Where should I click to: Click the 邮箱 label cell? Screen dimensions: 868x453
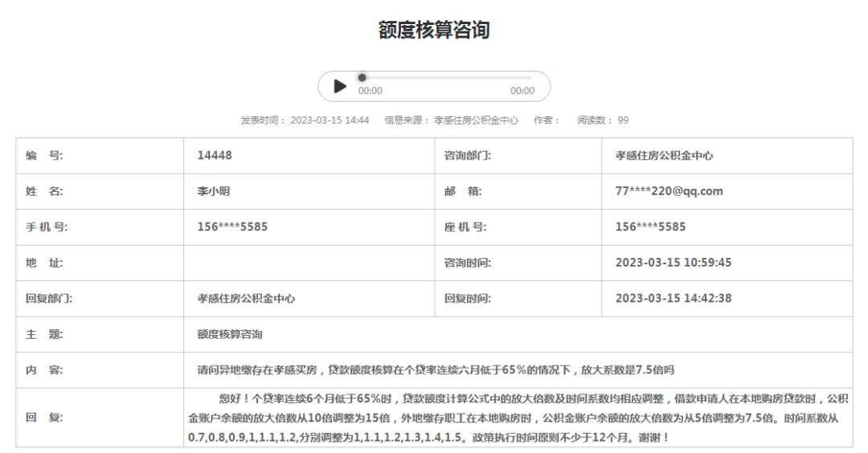click(x=518, y=191)
